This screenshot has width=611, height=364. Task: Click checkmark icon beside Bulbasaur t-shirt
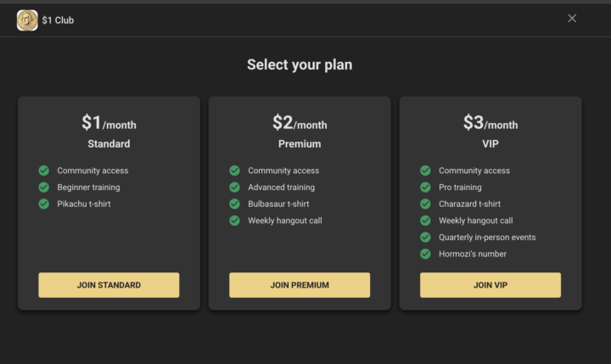click(x=235, y=204)
